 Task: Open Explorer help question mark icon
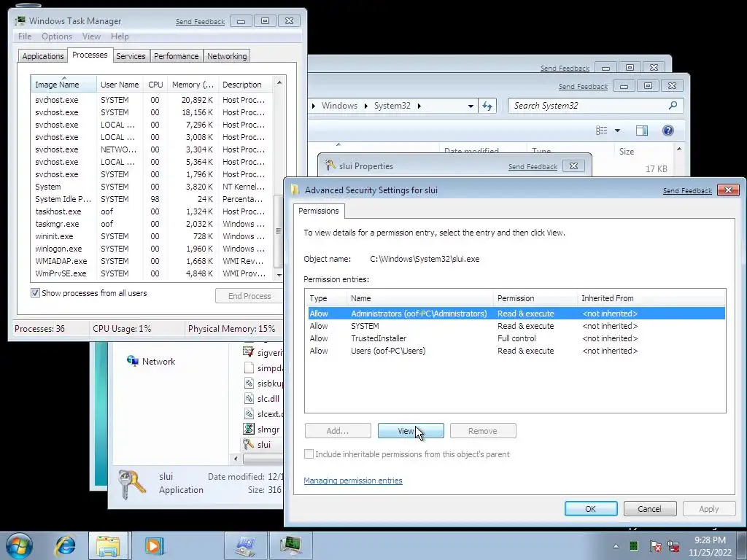point(668,131)
